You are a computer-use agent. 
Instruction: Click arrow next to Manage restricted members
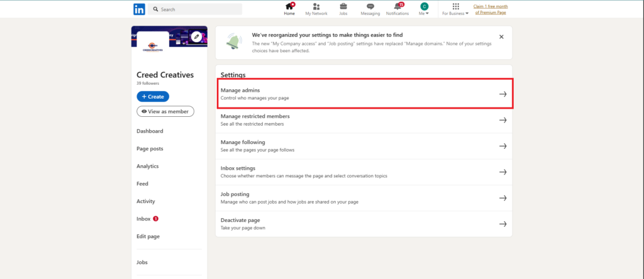click(x=502, y=120)
